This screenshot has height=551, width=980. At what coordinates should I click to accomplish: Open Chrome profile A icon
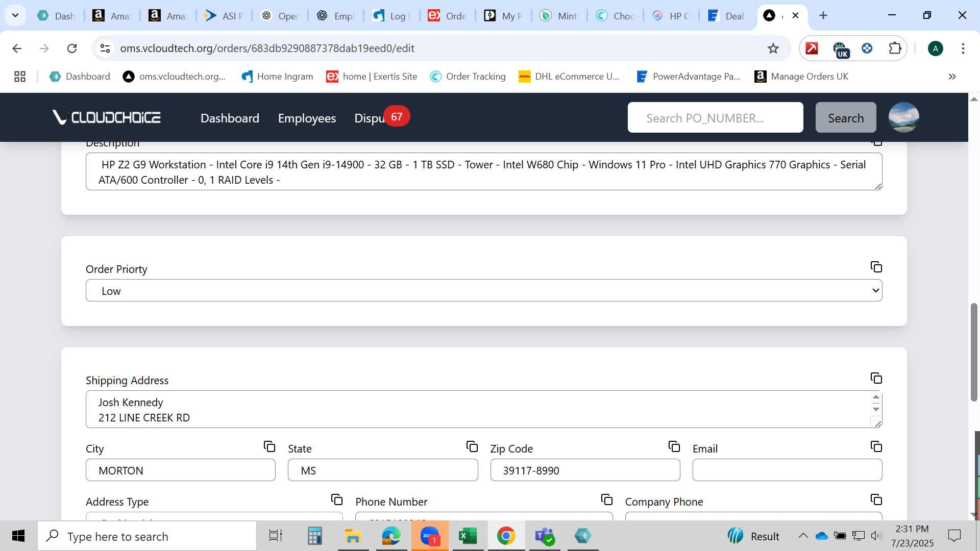(x=936, y=48)
